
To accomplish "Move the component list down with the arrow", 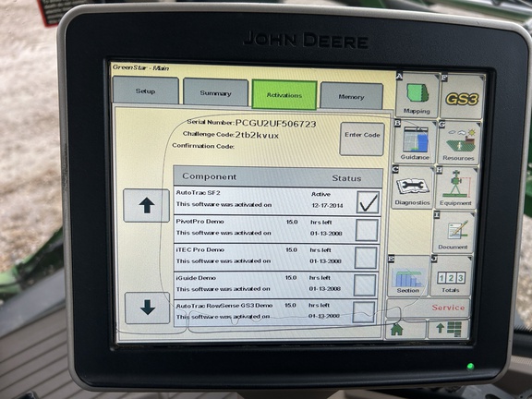I will (147, 308).
